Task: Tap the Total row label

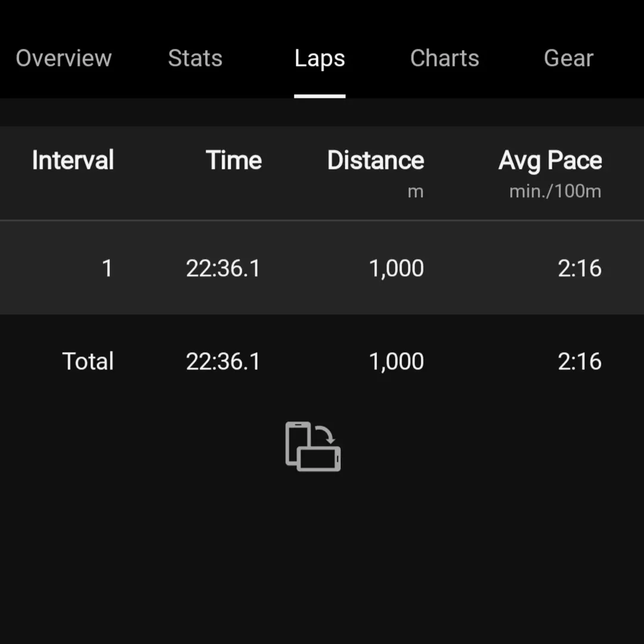Action: (x=88, y=361)
